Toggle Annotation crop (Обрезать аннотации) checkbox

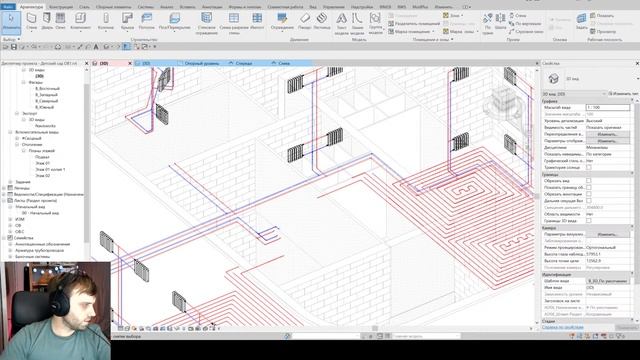589,194
